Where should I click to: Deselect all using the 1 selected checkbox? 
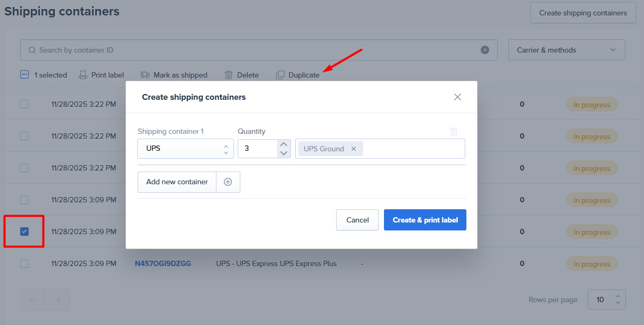click(x=24, y=75)
